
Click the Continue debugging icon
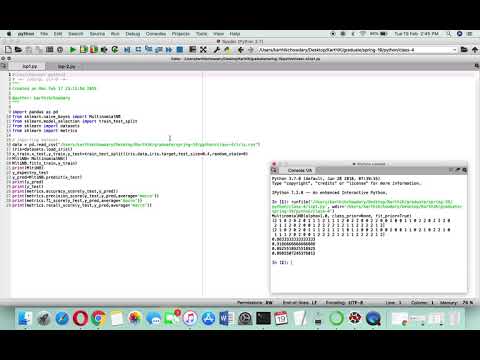pyautogui.click(x=169, y=50)
